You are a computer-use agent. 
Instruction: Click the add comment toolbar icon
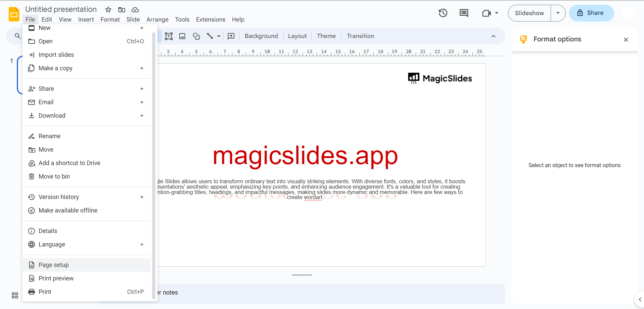231,36
